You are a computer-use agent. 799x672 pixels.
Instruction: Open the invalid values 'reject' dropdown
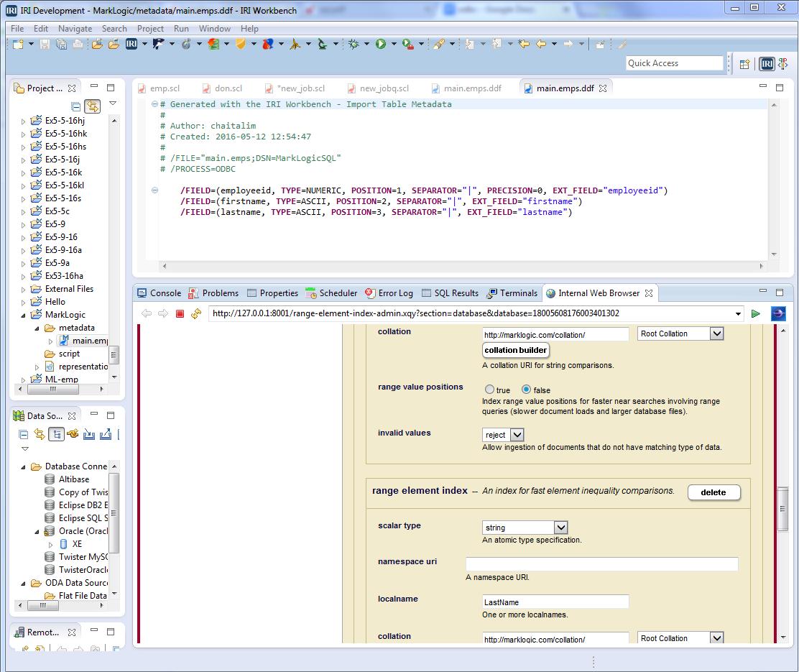[517, 435]
